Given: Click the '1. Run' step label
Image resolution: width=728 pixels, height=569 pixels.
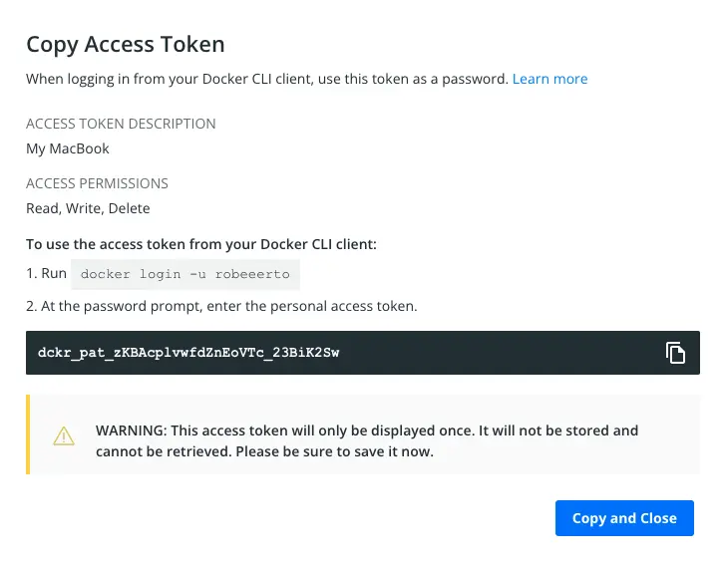Looking at the screenshot, I should click(46, 273).
